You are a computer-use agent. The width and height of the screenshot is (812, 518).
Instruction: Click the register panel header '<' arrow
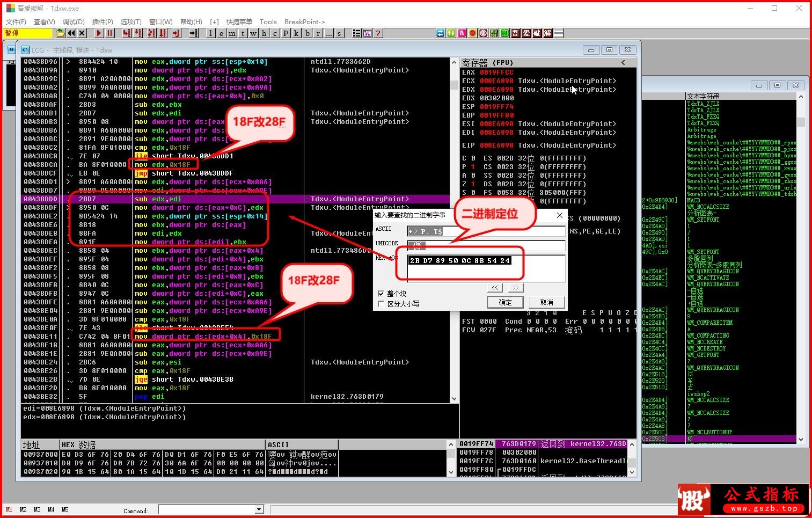click(623, 63)
